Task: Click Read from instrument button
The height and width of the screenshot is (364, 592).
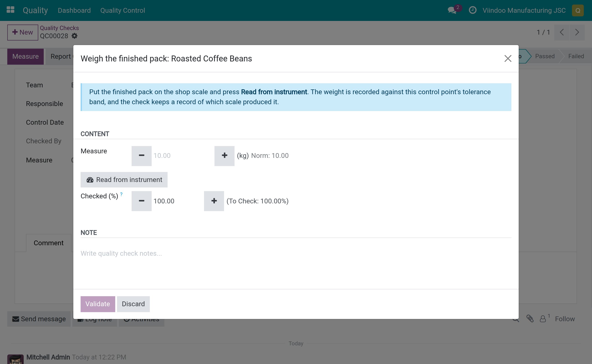Action: [x=124, y=179]
